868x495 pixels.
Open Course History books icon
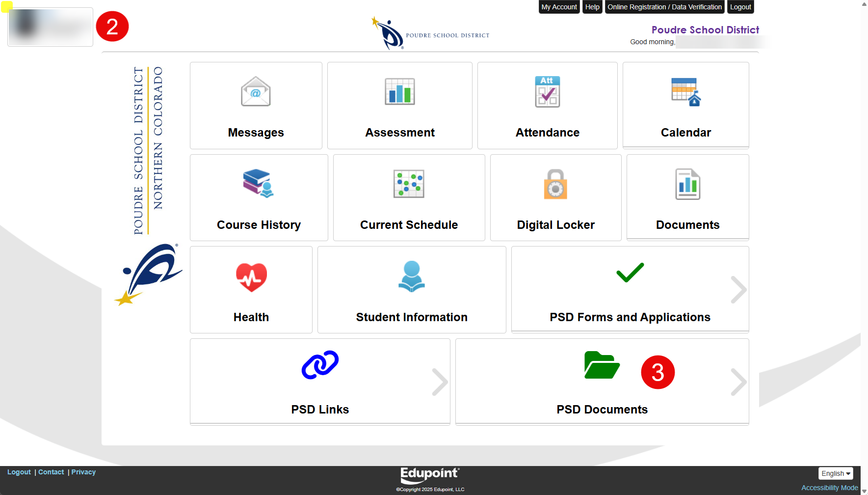(x=259, y=184)
